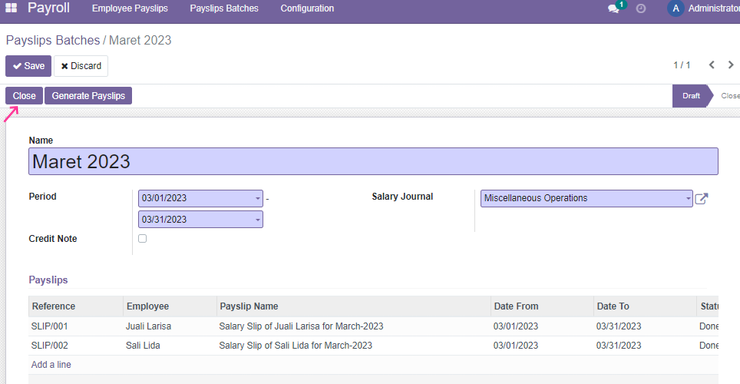
Task: Go to Payslips Batches breadcrumb
Action: coord(53,41)
